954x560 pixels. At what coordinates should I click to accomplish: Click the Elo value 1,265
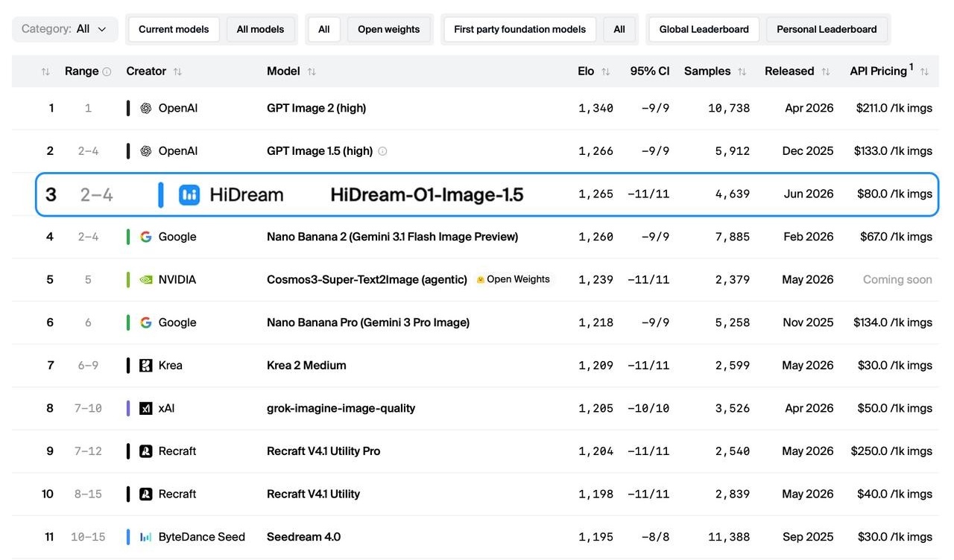pyautogui.click(x=596, y=194)
